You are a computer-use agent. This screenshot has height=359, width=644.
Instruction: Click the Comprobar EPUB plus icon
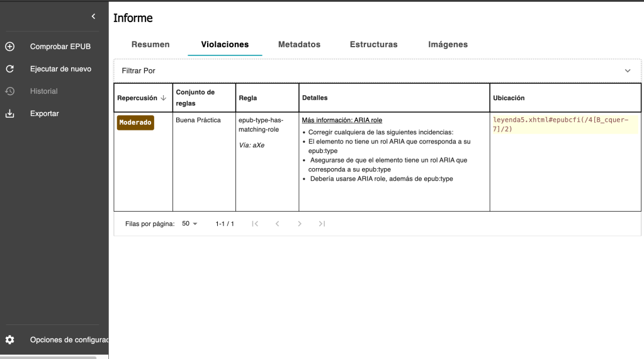coord(10,47)
